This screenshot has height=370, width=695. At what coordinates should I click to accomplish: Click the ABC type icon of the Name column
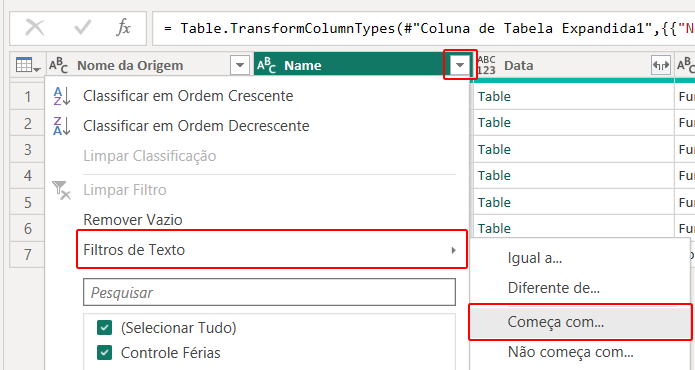(266, 65)
